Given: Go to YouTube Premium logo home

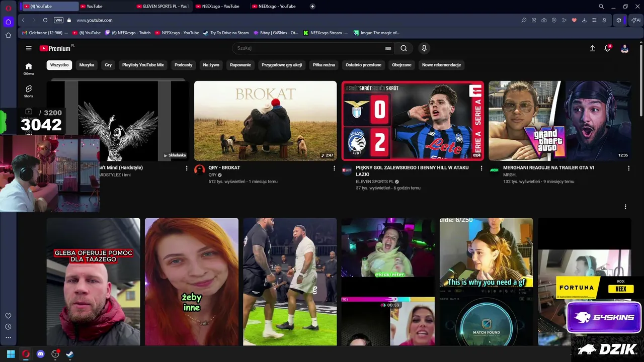Looking at the screenshot, I should point(55,48).
